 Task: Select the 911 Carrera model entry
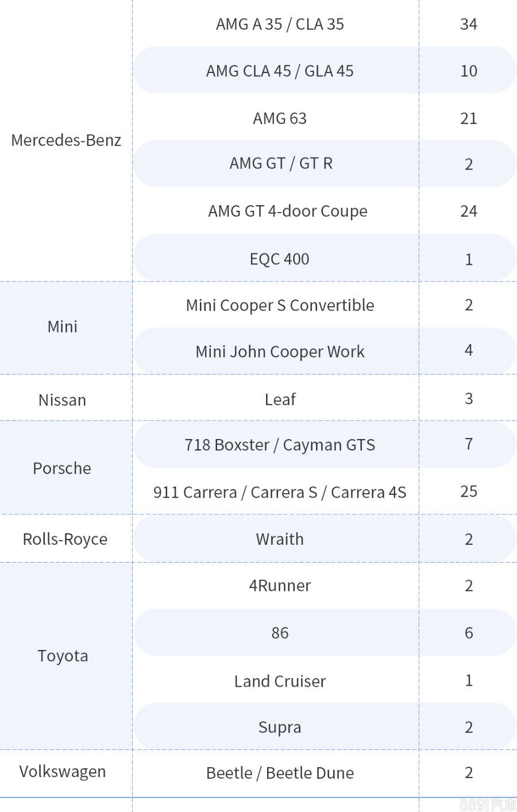click(280, 492)
